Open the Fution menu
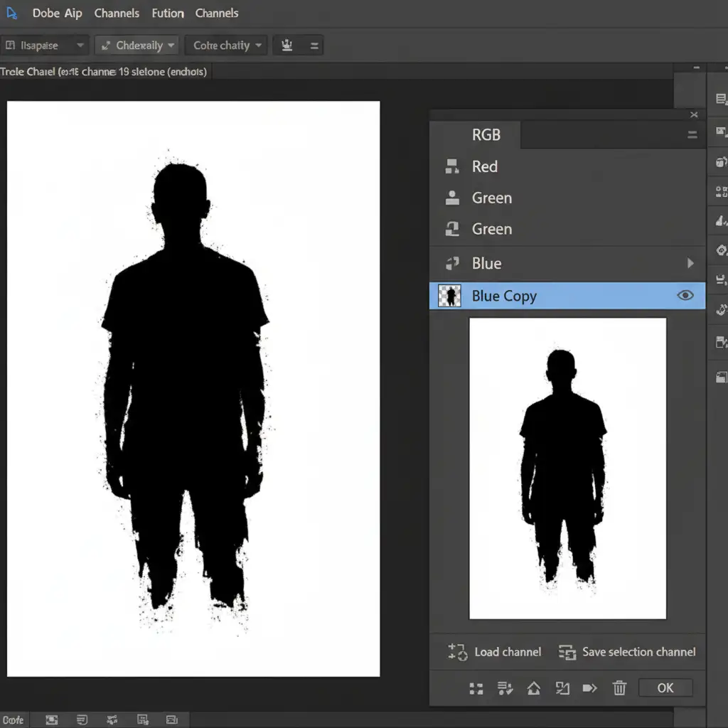This screenshot has height=728, width=728. tap(168, 13)
